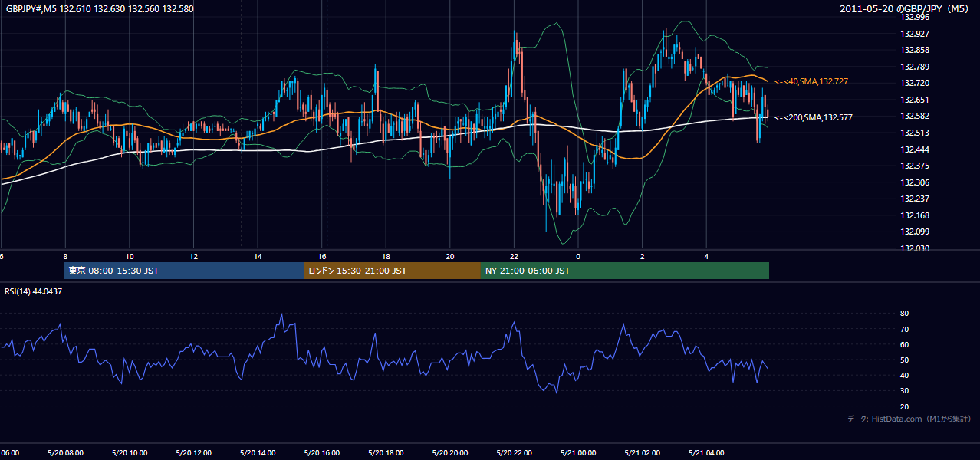Image resolution: width=980 pixels, height=460 pixels.
Task: Click the bottom time label 5/20 16:00
Action: pyautogui.click(x=322, y=453)
